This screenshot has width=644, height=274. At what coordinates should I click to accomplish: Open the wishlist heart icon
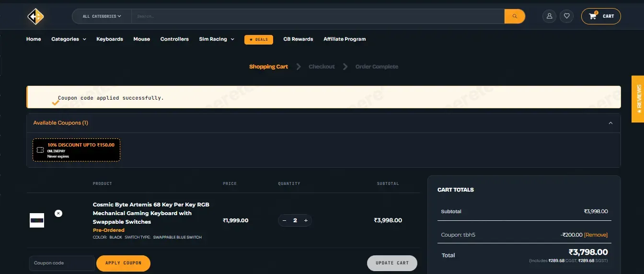click(566, 16)
